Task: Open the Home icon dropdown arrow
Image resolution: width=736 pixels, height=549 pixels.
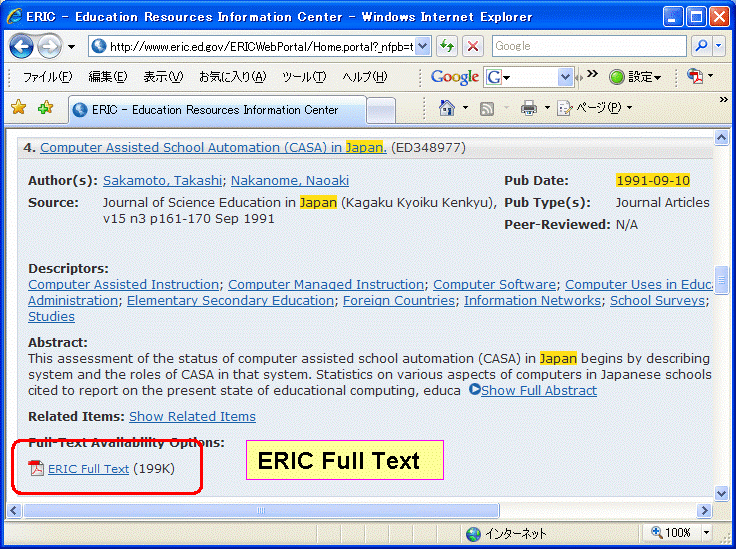Action: (x=465, y=108)
